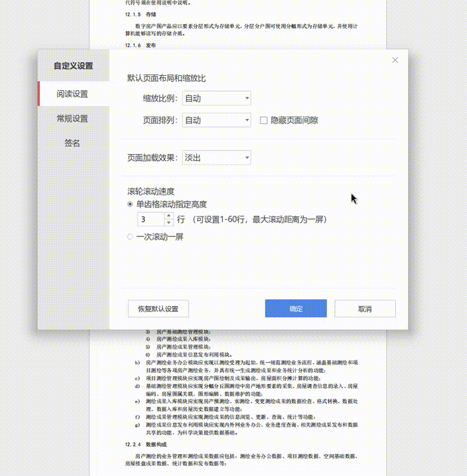Screen dimensions: 467x476
Task: Open the 页面排列 dropdown
Action: coord(217,120)
